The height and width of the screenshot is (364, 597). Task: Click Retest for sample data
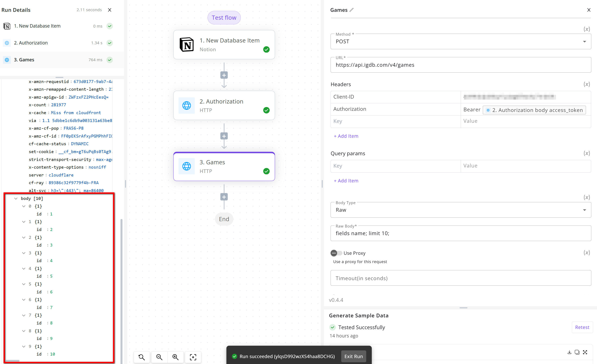click(582, 327)
